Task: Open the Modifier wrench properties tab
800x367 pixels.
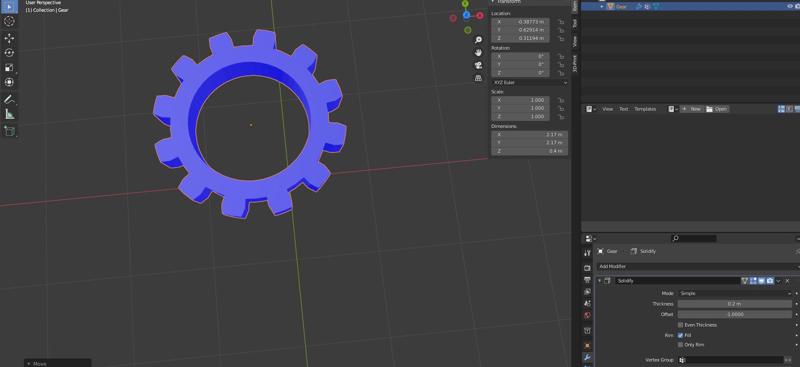Action: (x=587, y=357)
